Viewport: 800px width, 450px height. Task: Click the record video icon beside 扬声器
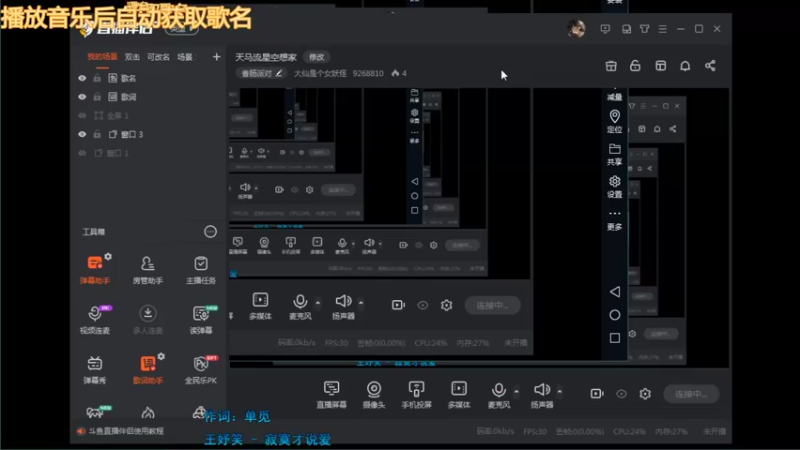point(596,393)
